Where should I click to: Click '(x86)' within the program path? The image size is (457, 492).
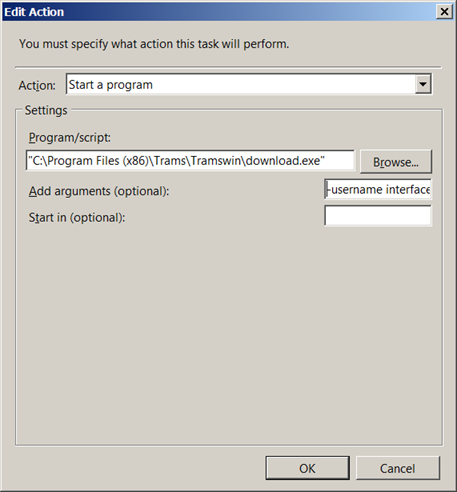point(135,161)
